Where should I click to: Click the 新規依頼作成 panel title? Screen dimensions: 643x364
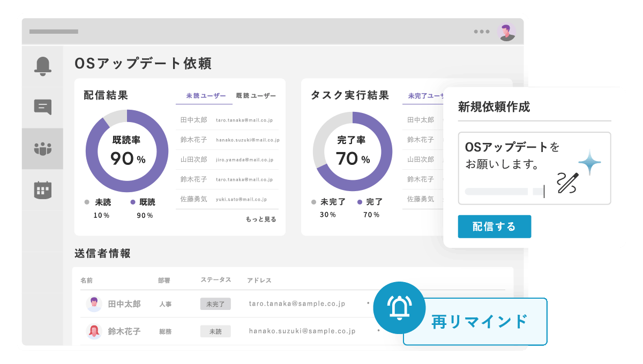point(494,107)
